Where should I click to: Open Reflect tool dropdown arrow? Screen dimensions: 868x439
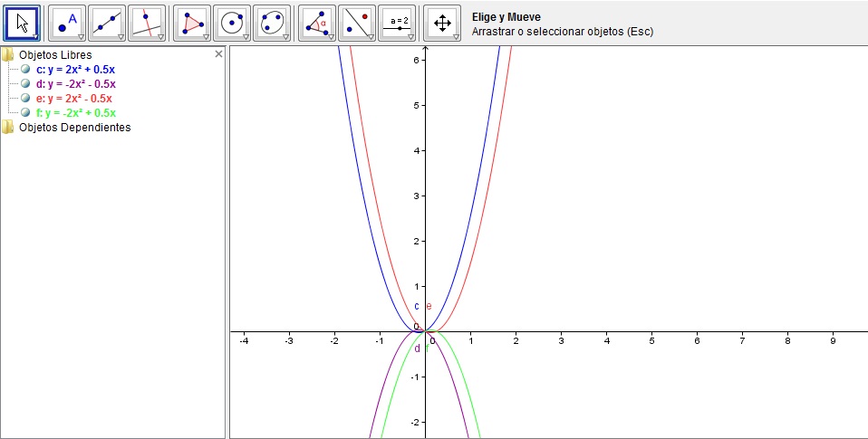pyautogui.click(x=371, y=36)
